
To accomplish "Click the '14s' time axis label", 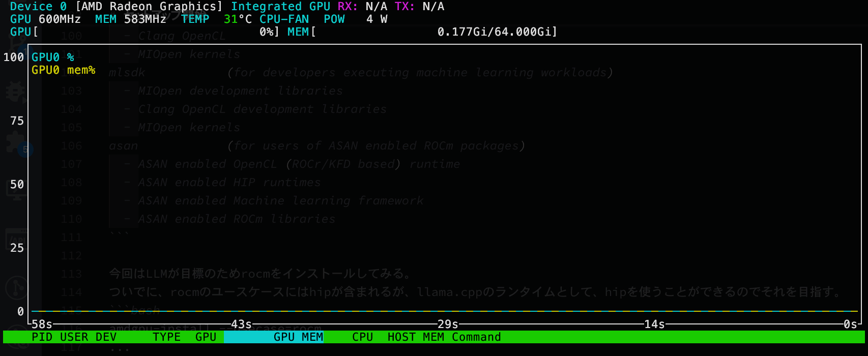I will pos(655,324).
